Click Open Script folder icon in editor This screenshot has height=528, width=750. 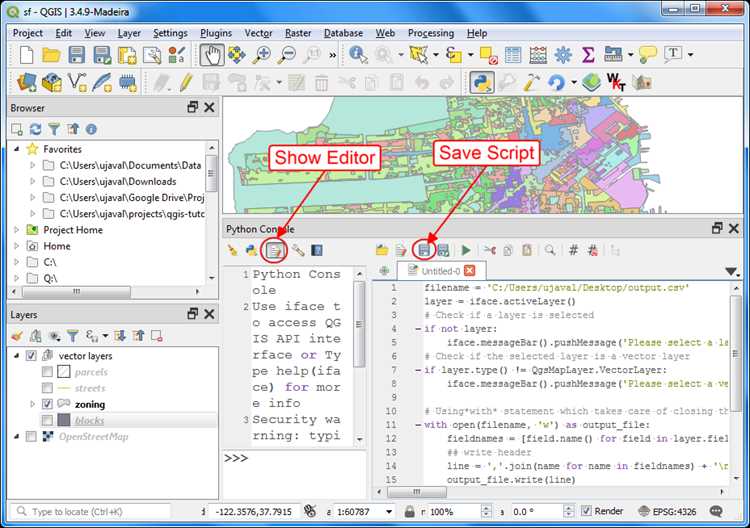pyautogui.click(x=382, y=250)
